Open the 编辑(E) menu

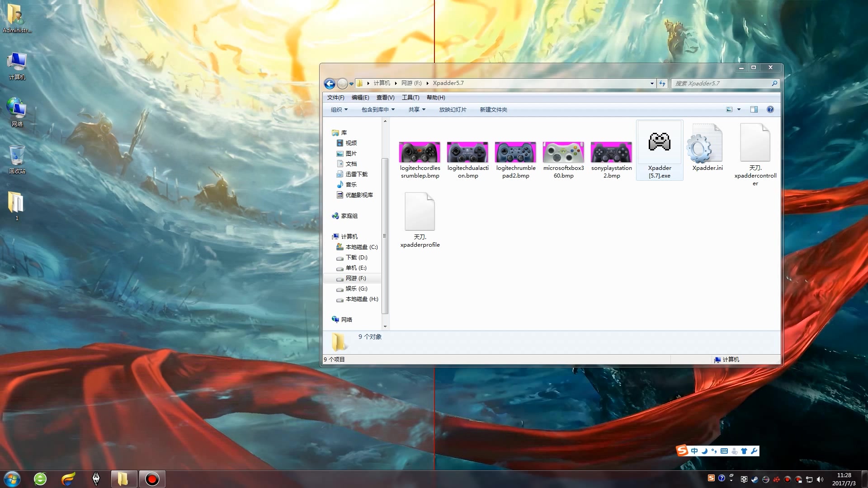pyautogui.click(x=360, y=98)
